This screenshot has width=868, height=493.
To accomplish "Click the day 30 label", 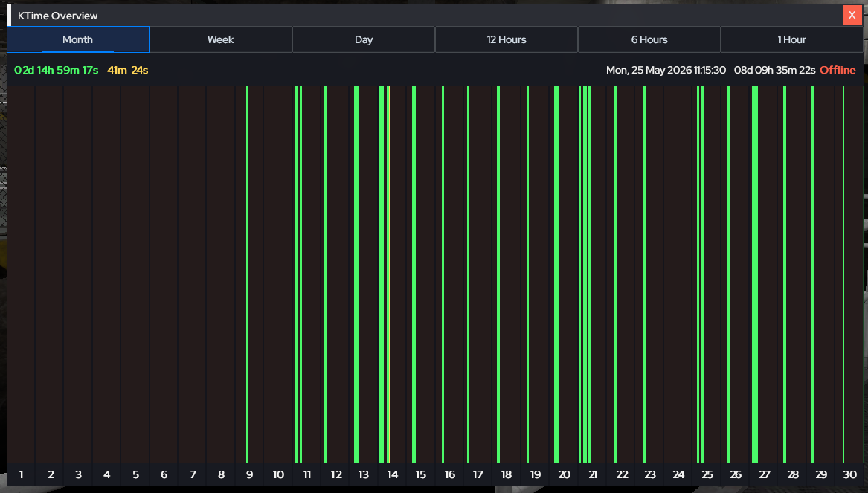I will (x=849, y=474).
